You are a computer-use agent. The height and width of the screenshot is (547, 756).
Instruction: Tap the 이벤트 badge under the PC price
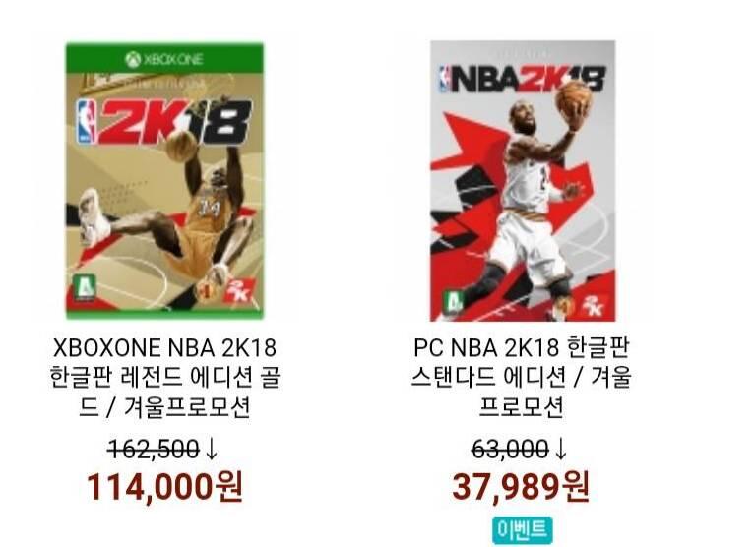point(522,530)
